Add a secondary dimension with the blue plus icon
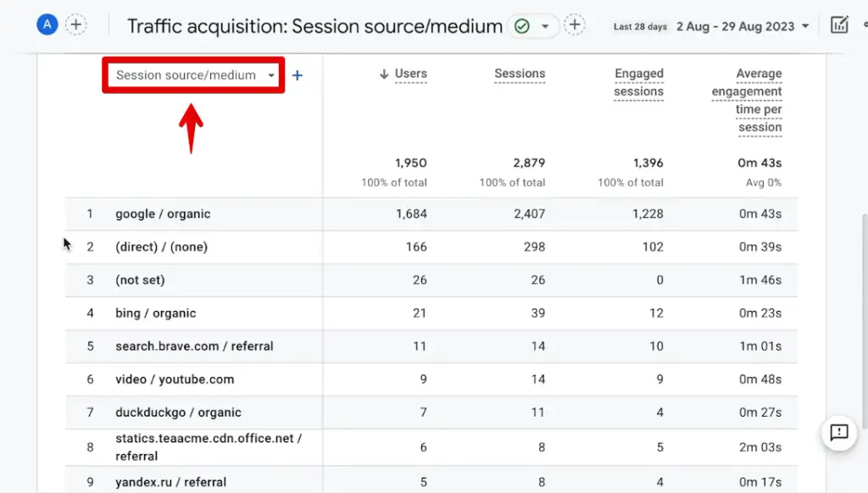Image resolution: width=868 pixels, height=493 pixels. click(298, 75)
